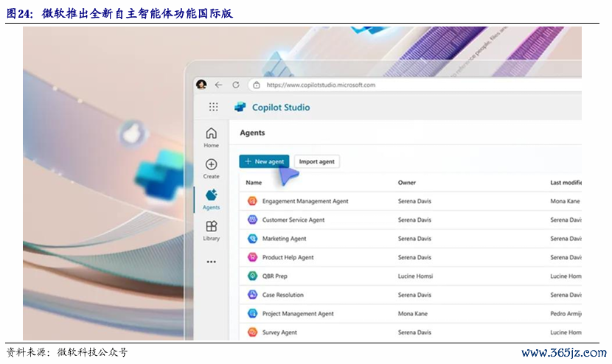The image size is (612, 364).
Task: Click Case Resolution agent icon
Action: click(x=252, y=295)
